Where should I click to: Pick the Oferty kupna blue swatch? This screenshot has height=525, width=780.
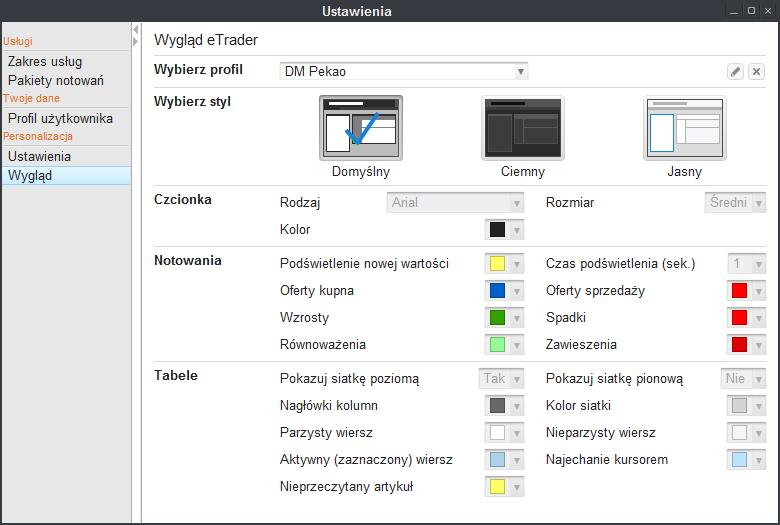(x=497, y=291)
